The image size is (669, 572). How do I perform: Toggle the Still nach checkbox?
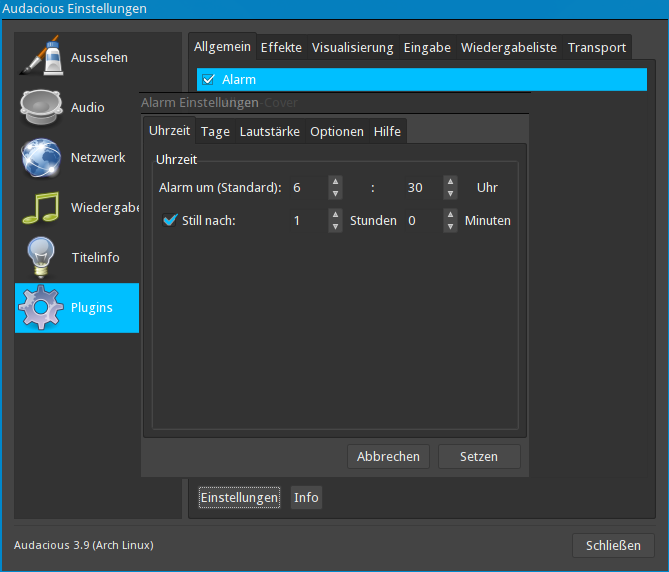[170, 220]
